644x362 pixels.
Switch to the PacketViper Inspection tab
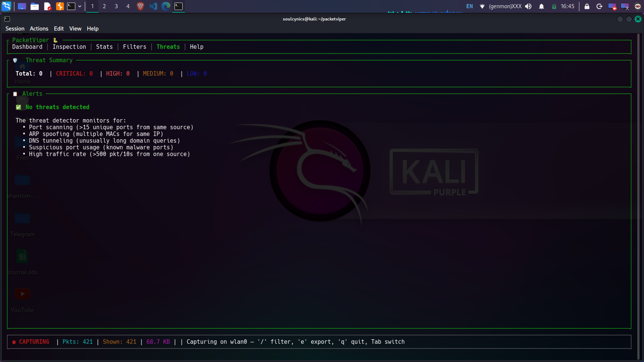pos(69,47)
